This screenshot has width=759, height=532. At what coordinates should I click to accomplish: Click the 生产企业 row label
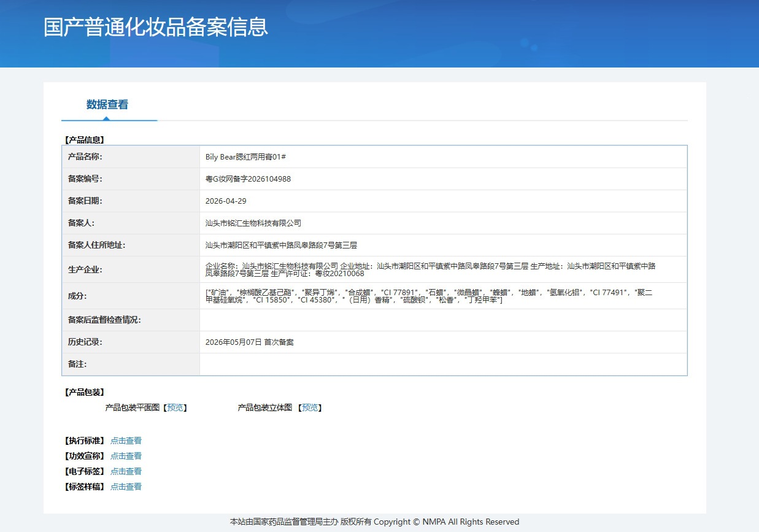tap(85, 269)
